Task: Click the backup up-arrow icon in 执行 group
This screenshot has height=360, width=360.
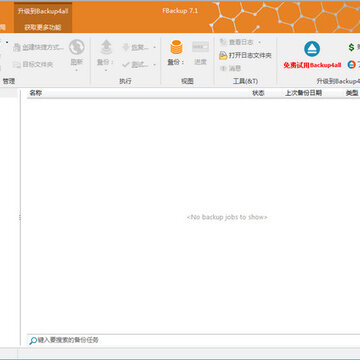Action: [106, 47]
